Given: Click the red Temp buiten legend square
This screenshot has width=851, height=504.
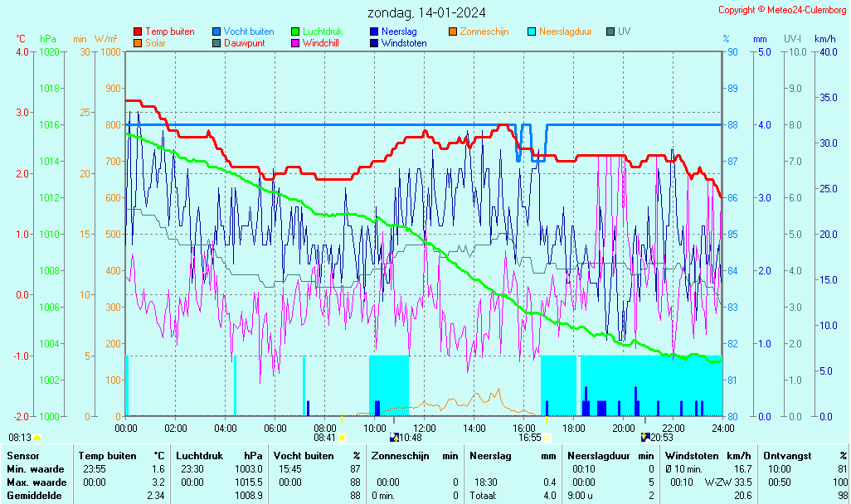Looking at the screenshot, I should [x=138, y=31].
